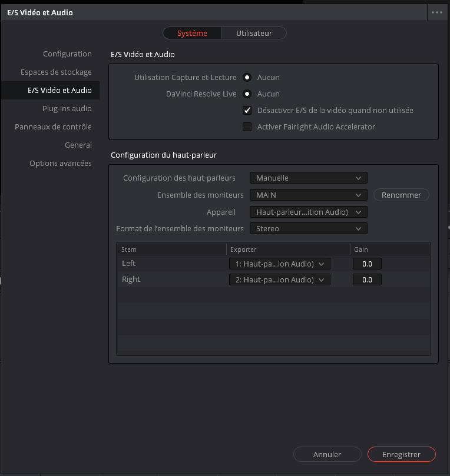Click the Annuler button
450x476 pixels.
click(327, 454)
